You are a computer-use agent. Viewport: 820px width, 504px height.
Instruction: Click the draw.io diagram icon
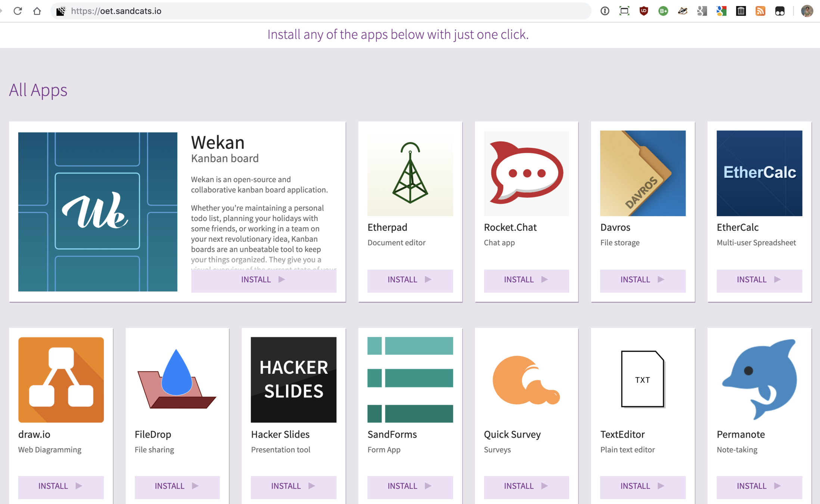(61, 380)
